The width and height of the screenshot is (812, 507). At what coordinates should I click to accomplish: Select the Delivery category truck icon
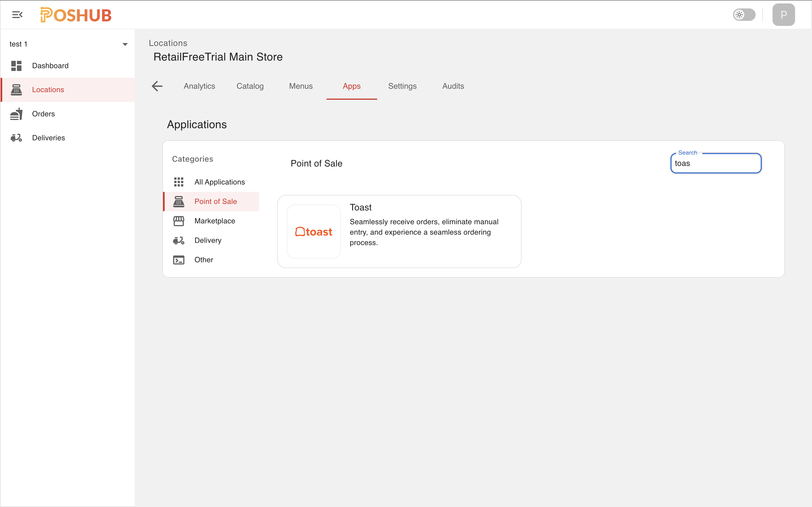[179, 240]
